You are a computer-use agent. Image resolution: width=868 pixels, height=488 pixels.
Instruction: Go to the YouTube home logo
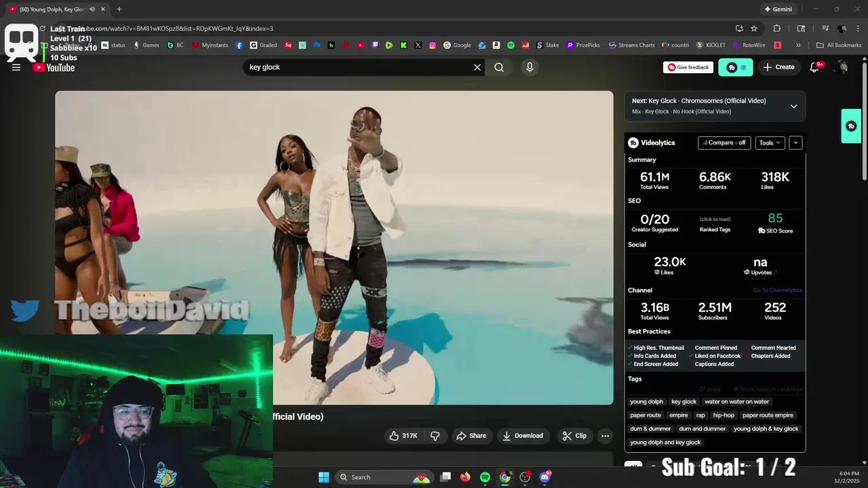pyautogui.click(x=54, y=67)
